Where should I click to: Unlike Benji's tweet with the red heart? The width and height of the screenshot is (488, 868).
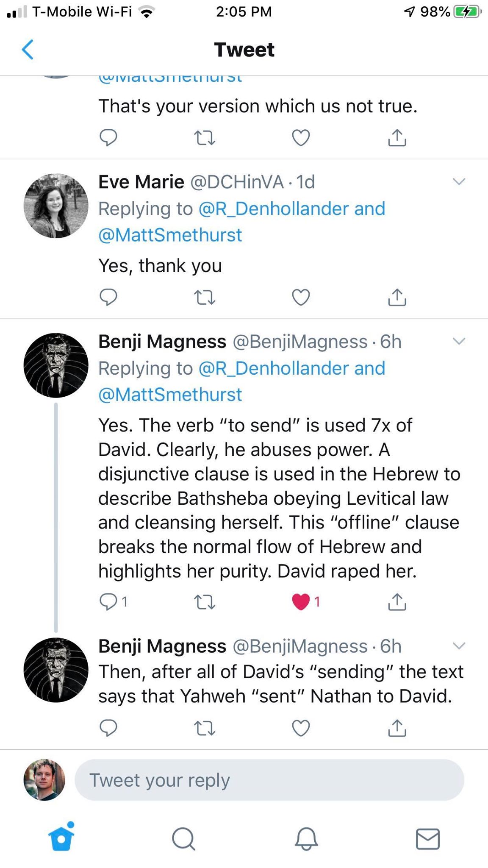[x=301, y=601]
